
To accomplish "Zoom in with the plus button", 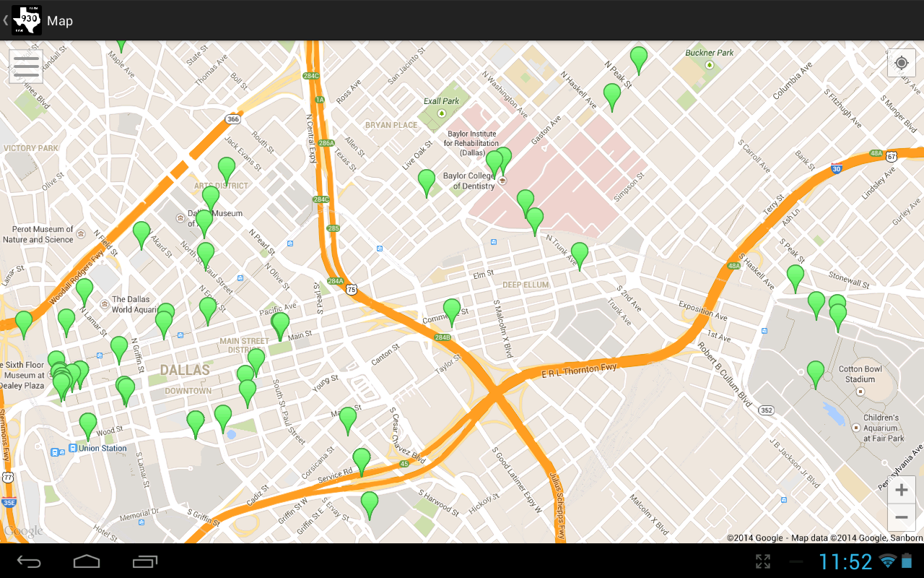I will point(901,491).
